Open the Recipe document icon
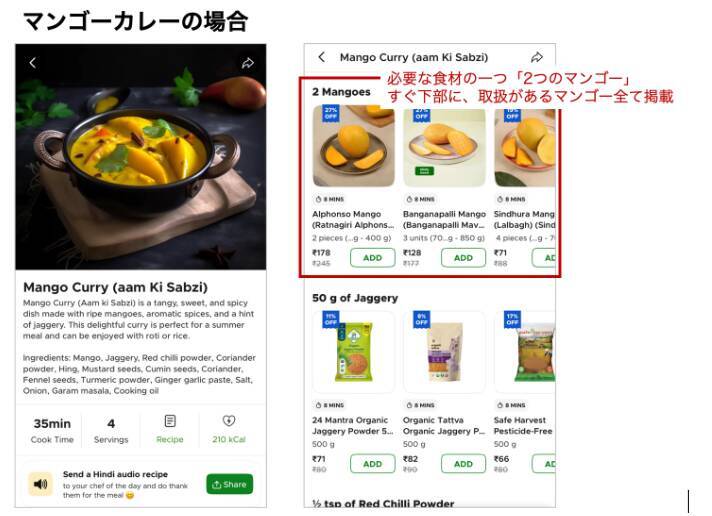The width and height of the screenshot is (712, 516). point(170,421)
